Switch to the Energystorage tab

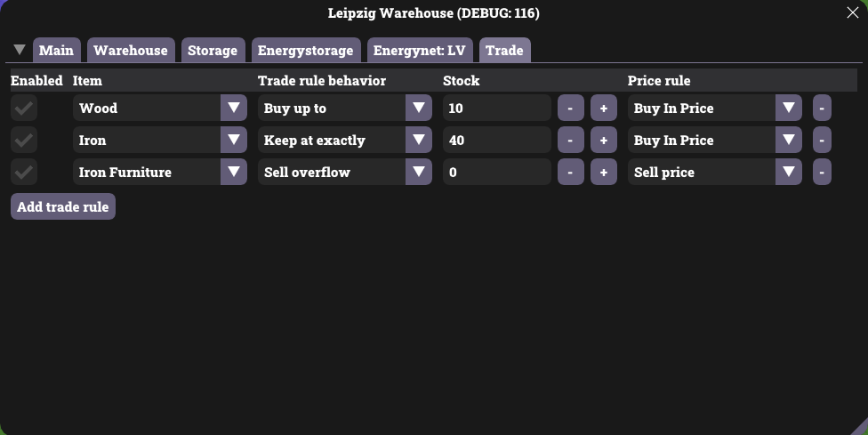pos(307,51)
